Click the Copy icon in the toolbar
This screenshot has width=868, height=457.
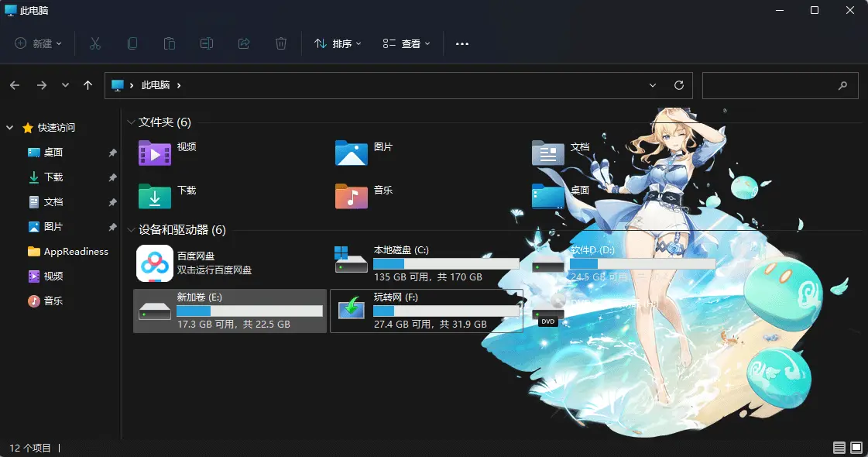pyautogui.click(x=132, y=43)
